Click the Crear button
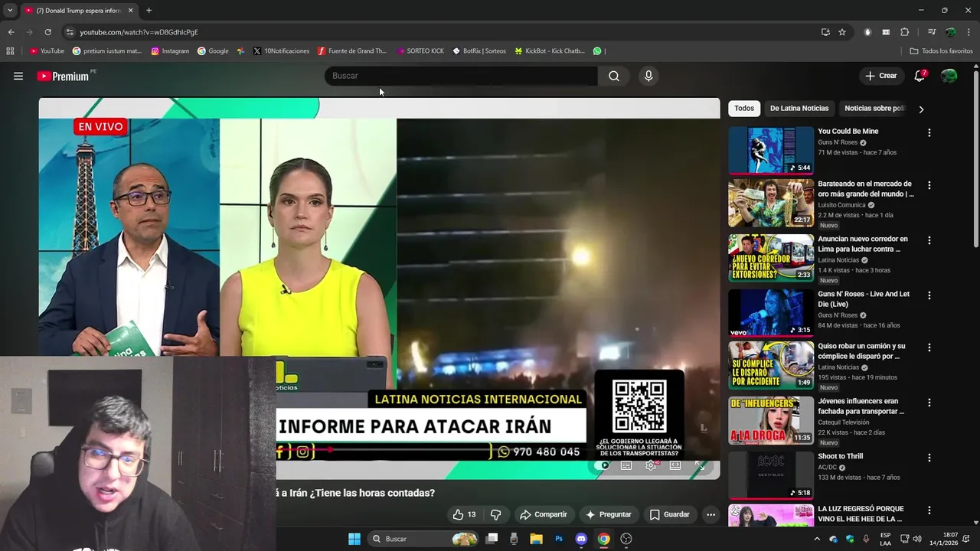980x551 pixels. click(x=880, y=76)
